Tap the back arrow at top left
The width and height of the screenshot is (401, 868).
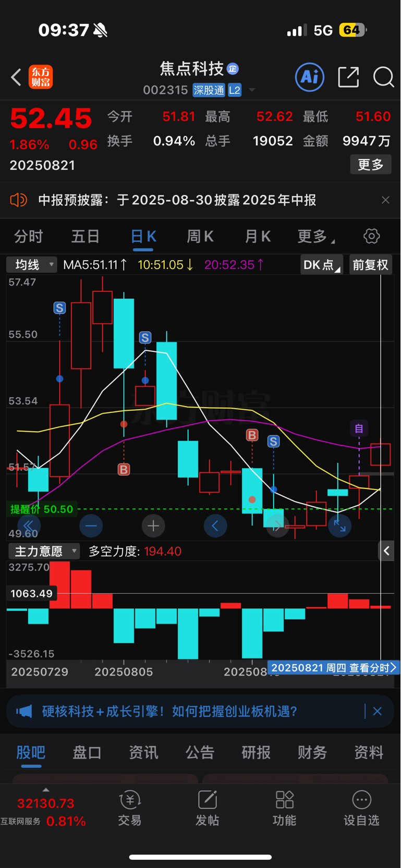(17, 77)
